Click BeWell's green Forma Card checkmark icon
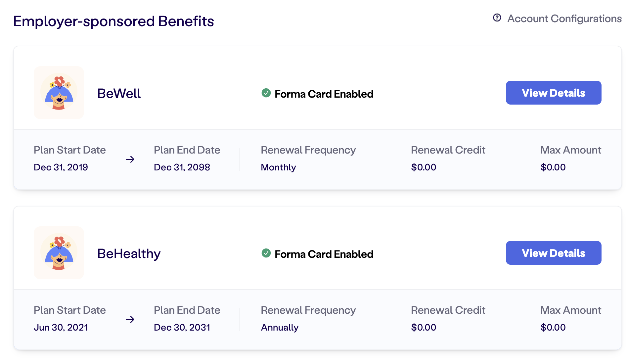Viewport: 628px width, 364px height. (266, 93)
